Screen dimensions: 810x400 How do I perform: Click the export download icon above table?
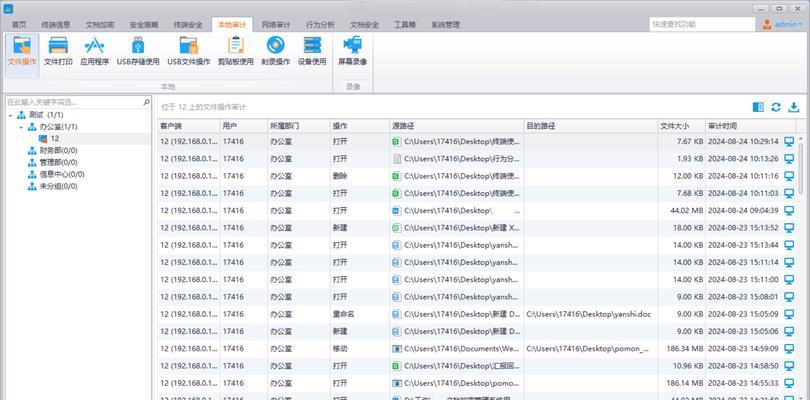tap(793, 107)
